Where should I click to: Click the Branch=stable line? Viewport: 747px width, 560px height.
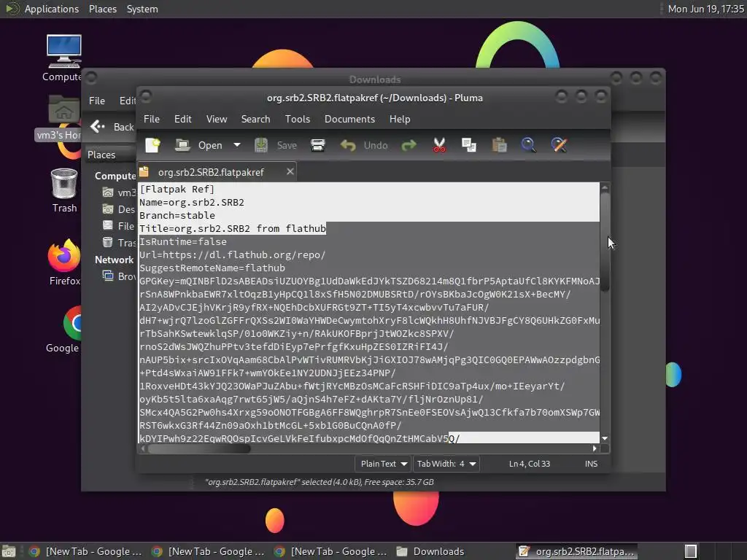(x=177, y=215)
